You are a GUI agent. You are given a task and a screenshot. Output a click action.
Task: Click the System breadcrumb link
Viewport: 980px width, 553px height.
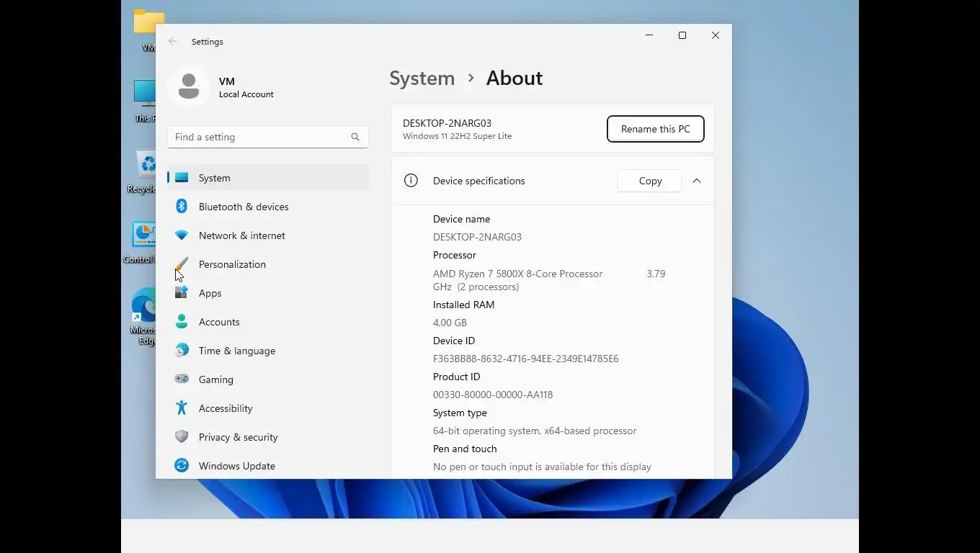click(422, 78)
